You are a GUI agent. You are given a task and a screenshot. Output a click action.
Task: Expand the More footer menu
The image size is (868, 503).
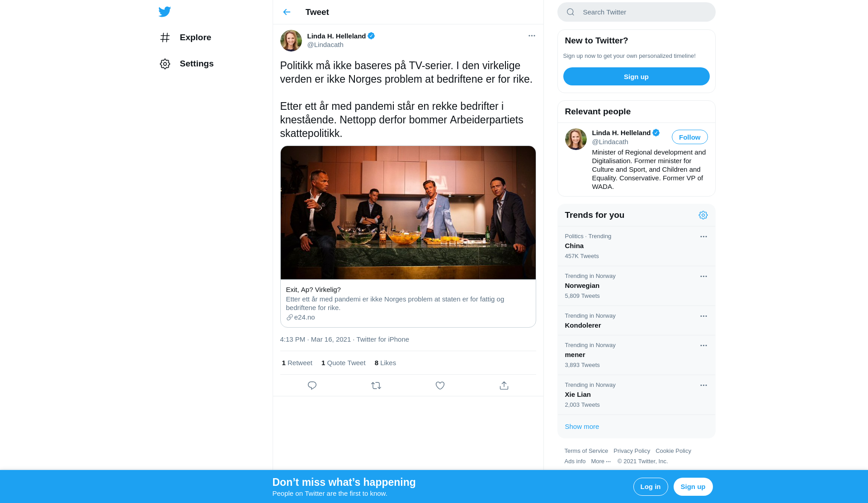(x=601, y=461)
